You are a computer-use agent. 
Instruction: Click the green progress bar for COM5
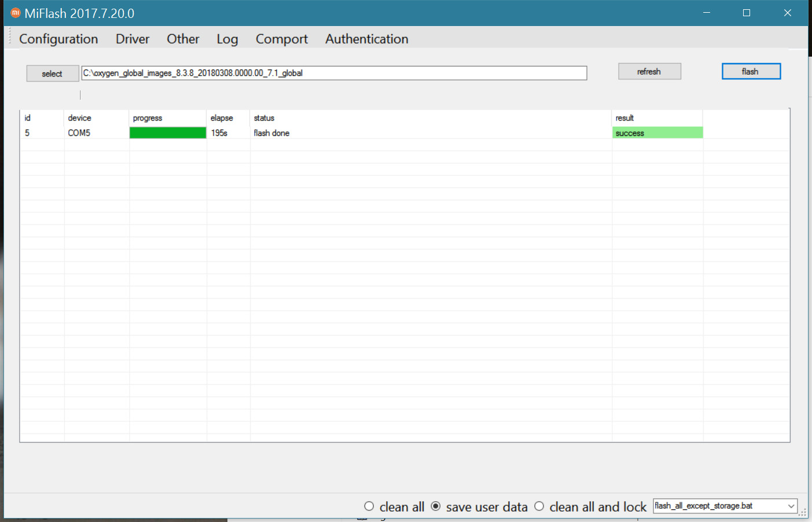pyautogui.click(x=167, y=133)
